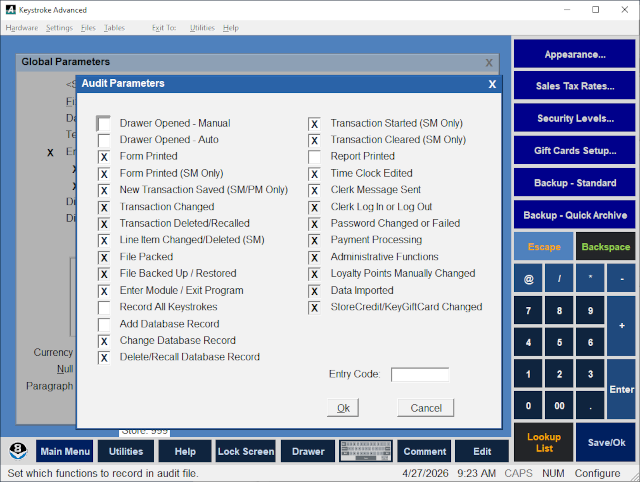Open Security Levels settings

(x=575, y=118)
